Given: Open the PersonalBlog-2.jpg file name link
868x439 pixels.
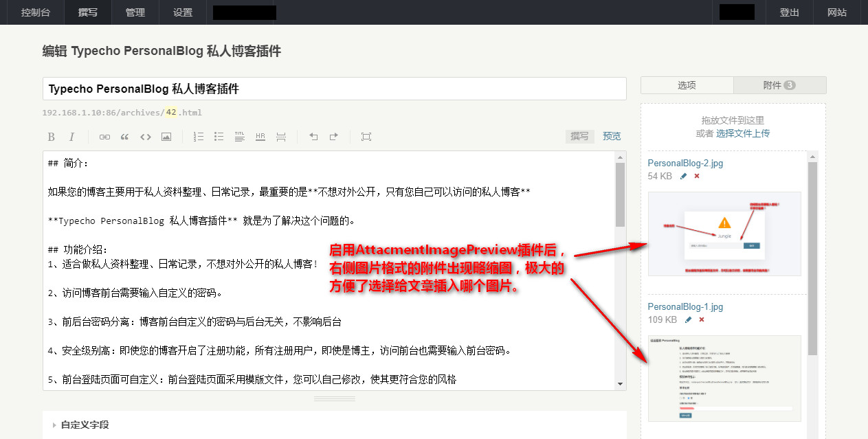Looking at the screenshot, I should pyautogui.click(x=685, y=164).
